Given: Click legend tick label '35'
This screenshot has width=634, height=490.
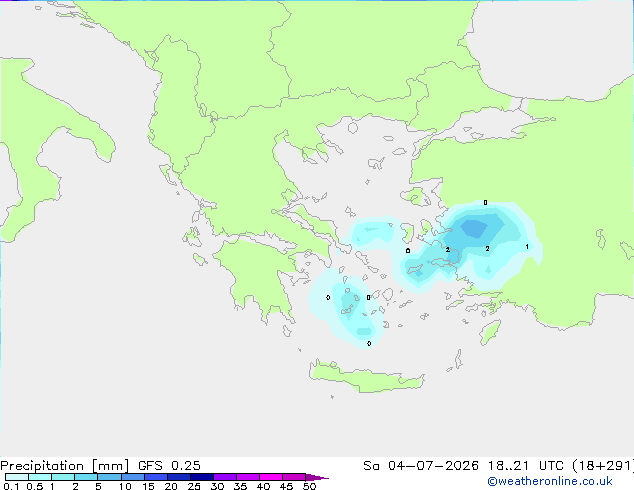Looking at the screenshot, I should (240, 486).
